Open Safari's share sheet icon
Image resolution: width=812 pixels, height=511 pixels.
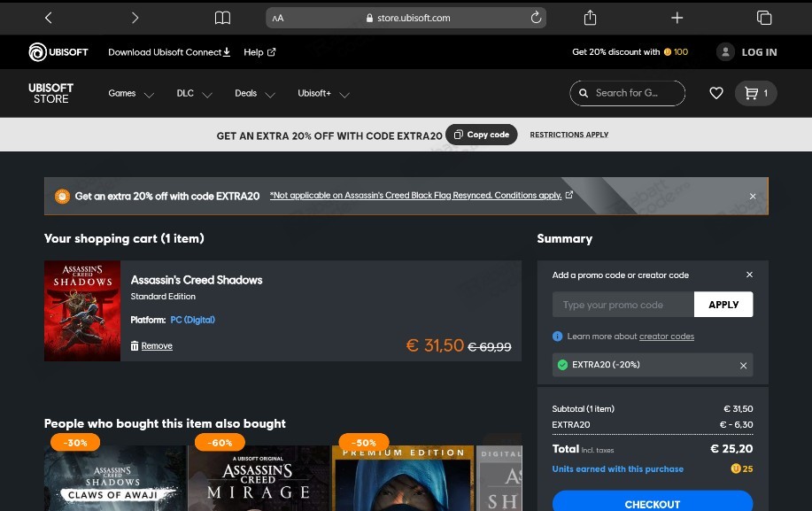(590, 18)
